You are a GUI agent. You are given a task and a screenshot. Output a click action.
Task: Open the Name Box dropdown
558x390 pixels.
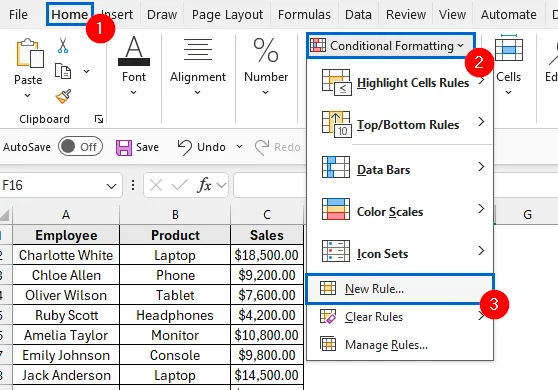[111, 186]
